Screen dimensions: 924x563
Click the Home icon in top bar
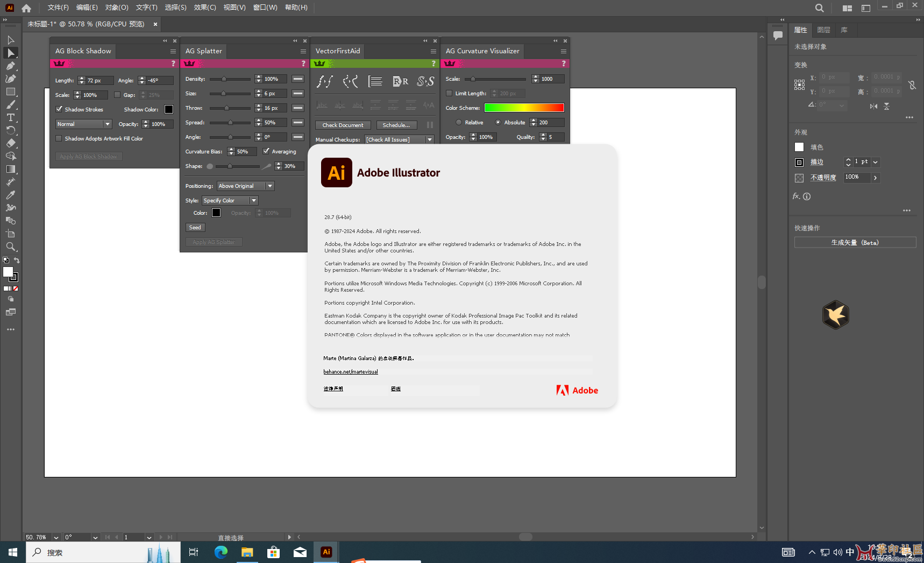[x=26, y=8]
